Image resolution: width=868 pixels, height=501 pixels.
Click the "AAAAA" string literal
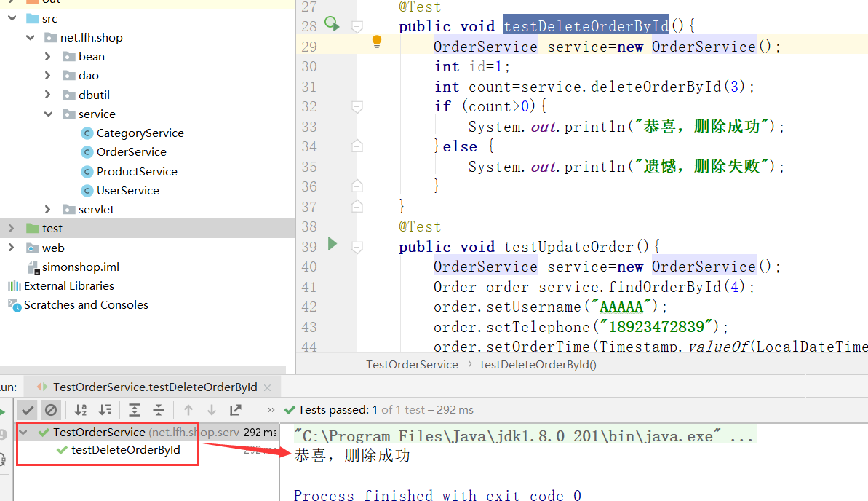pyautogui.click(x=621, y=307)
